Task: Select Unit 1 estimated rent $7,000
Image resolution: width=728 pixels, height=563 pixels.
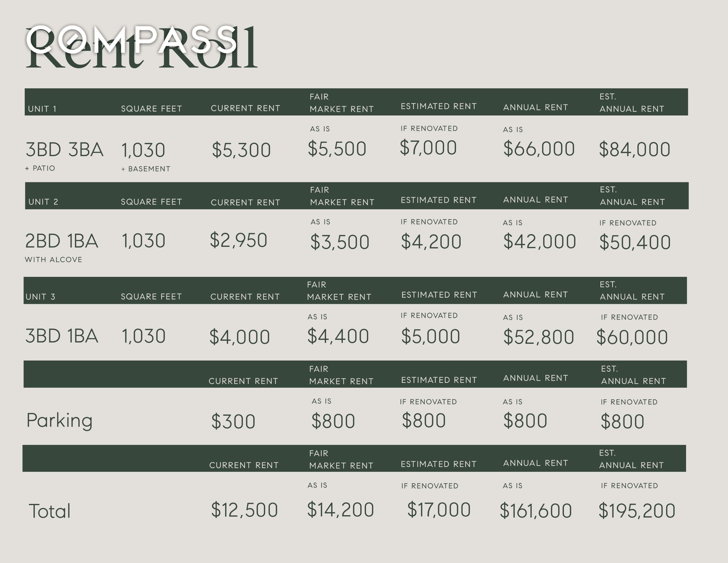Action: [428, 148]
